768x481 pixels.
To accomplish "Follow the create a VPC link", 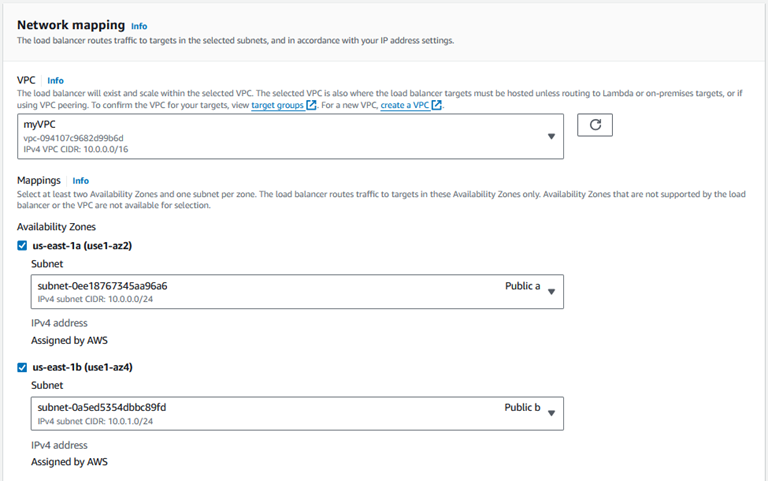I will [405, 105].
